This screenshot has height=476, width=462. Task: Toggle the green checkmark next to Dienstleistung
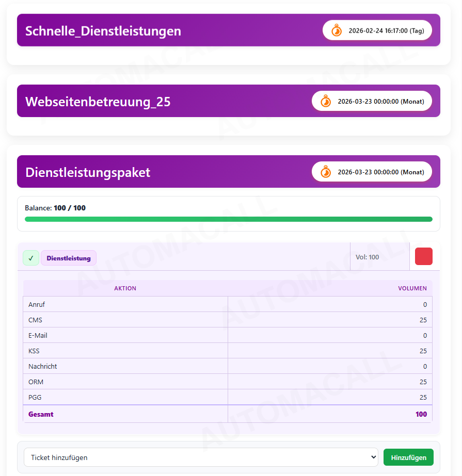click(31, 258)
